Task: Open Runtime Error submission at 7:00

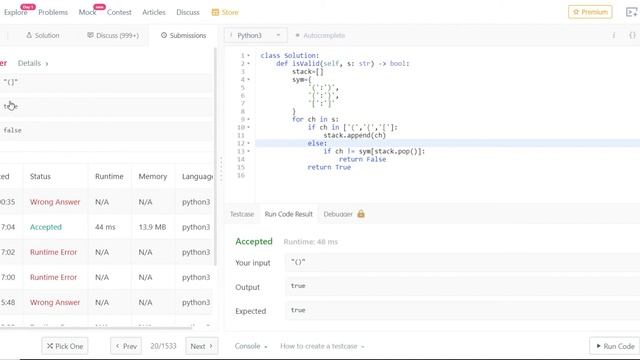Action: [x=53, y=277]
